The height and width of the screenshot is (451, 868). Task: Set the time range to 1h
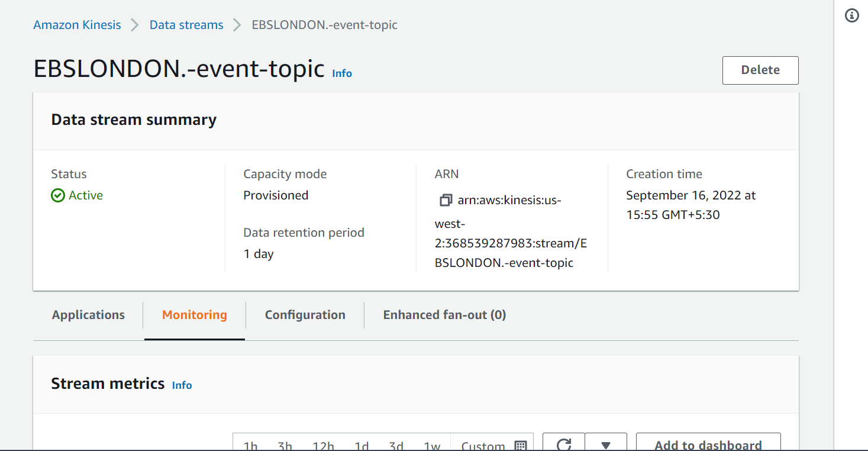[x=251, y=446]
